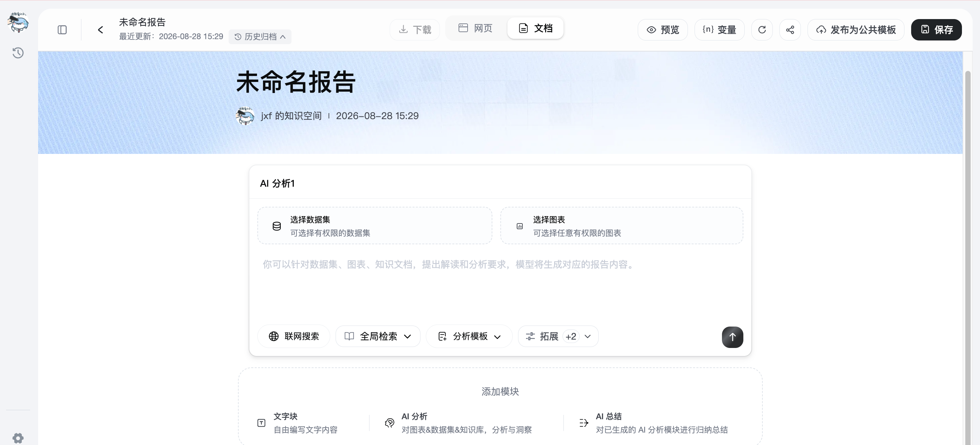Click the chart icon for chart selection
Screen dimensions: 980x445
click(x=520, y=226)
